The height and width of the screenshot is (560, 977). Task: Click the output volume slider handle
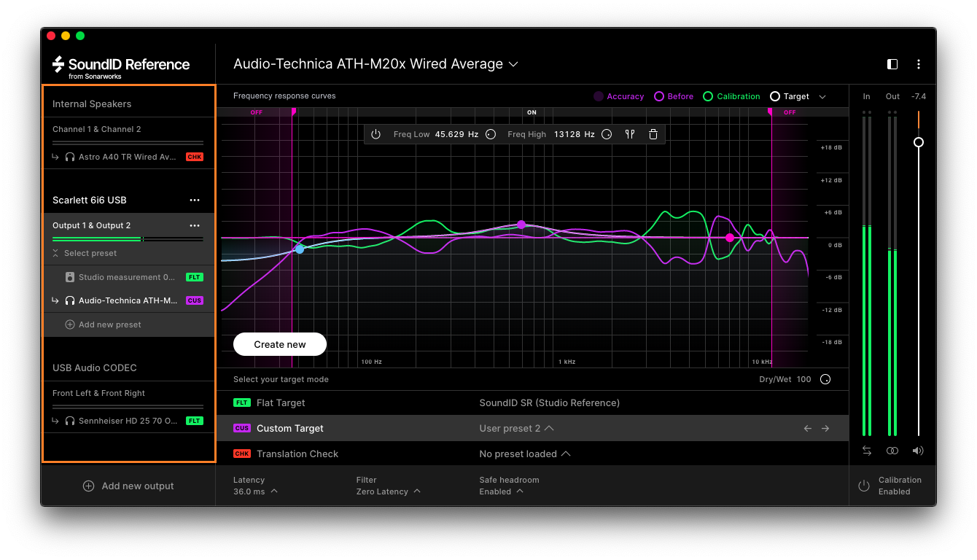pyautogui.click(x=919, y=142)
